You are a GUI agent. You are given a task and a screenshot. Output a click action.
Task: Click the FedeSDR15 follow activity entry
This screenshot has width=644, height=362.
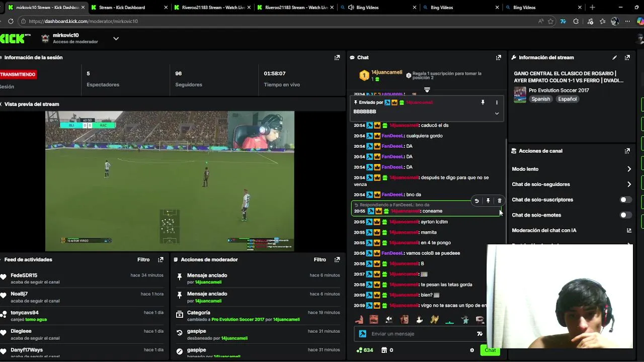(x=83, y=279)
